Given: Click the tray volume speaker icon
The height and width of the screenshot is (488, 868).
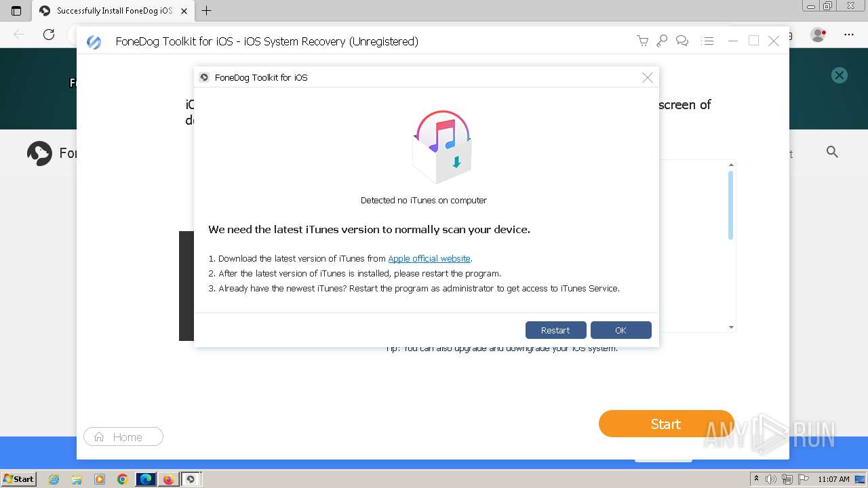Looking at the screenshot, I should [771, 479].
